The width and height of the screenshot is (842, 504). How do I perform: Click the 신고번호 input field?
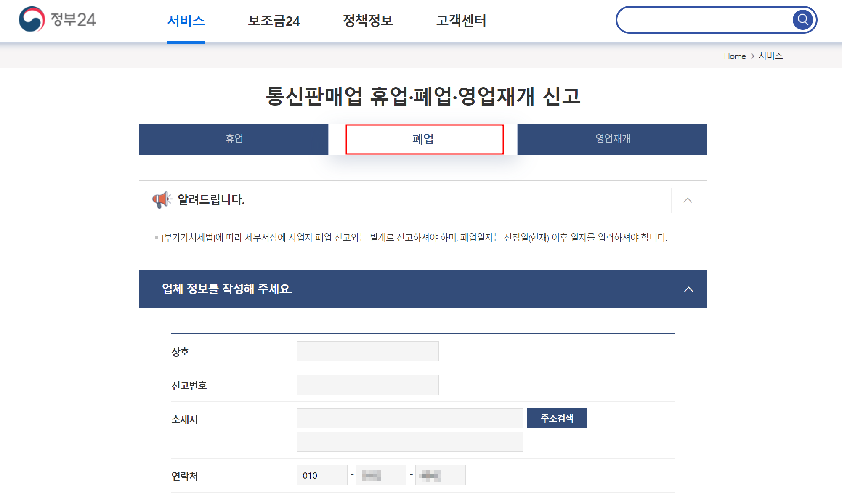368,385
